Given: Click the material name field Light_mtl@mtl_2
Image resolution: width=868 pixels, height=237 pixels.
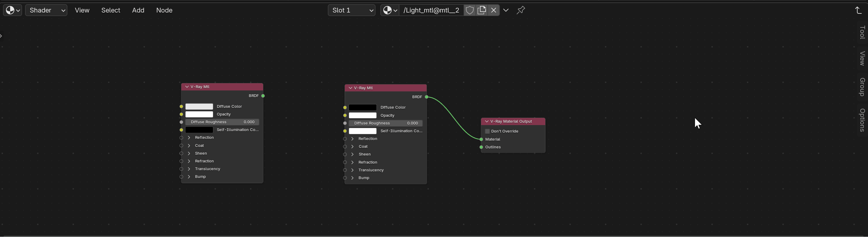Looking at the screenshot, I should [x=431, y=10].
